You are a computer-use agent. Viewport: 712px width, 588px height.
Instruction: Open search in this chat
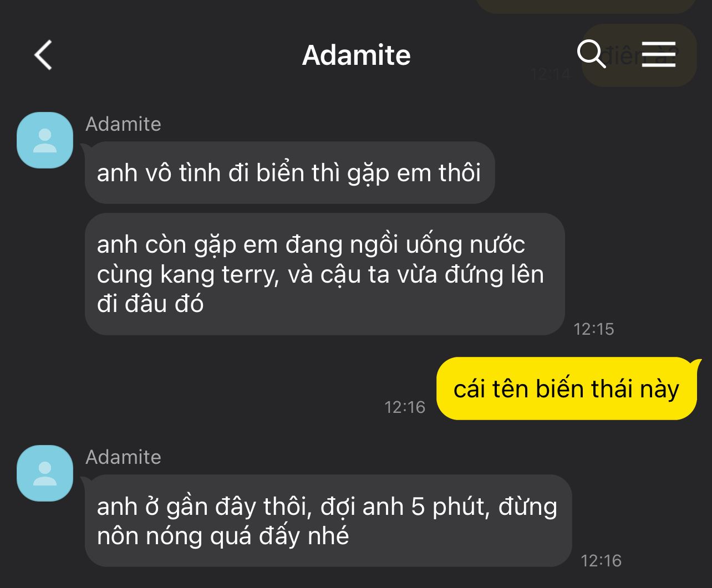(x=592, y=54)
